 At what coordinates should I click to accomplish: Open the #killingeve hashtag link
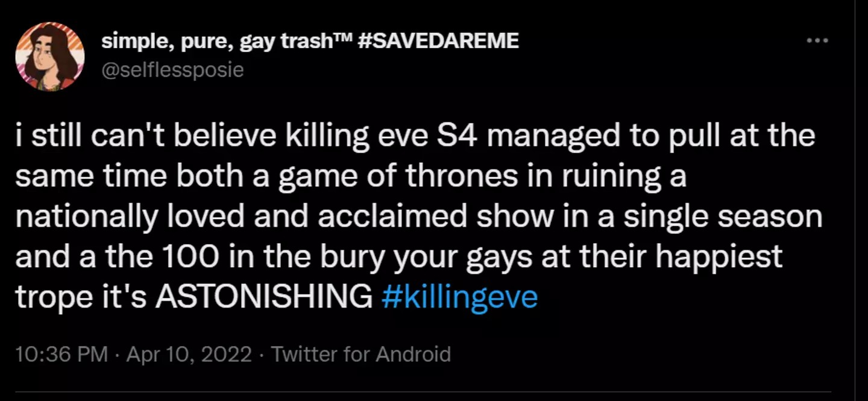tap(460, 297)
